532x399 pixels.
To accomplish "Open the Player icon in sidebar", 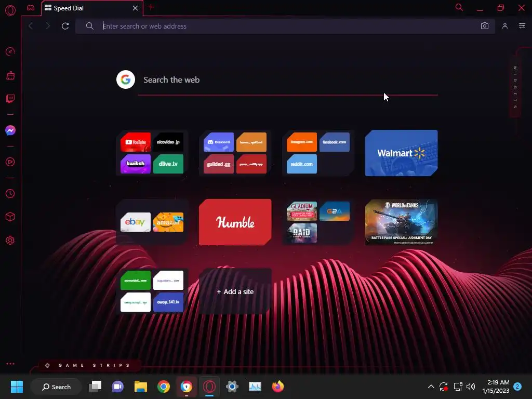I will click(x=10, y=162).
